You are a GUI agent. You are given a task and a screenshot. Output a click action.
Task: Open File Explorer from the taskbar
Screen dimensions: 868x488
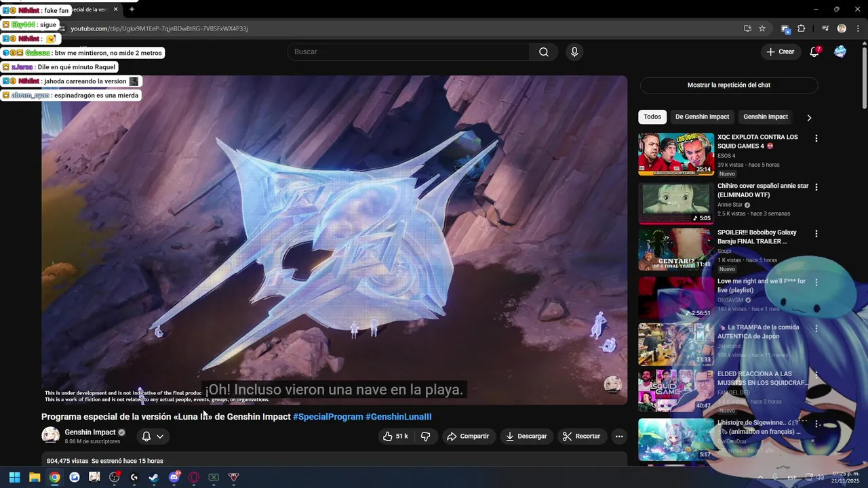pos(35,477)
